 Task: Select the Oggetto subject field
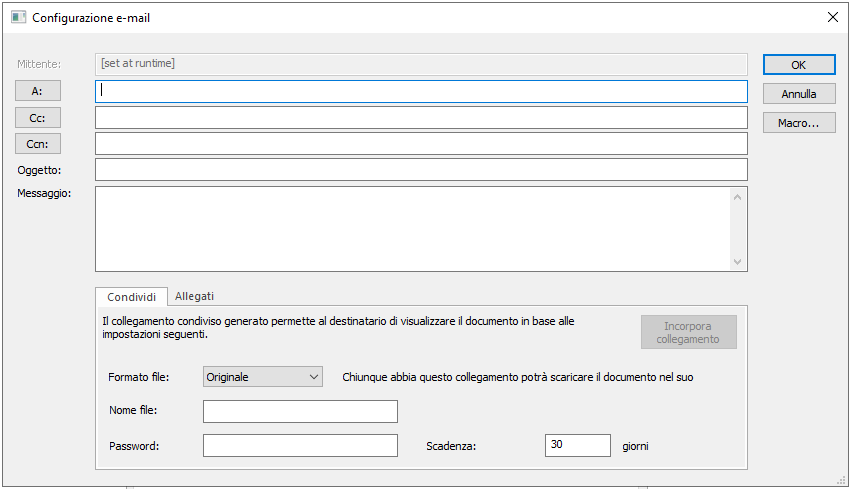click(420, 170)
